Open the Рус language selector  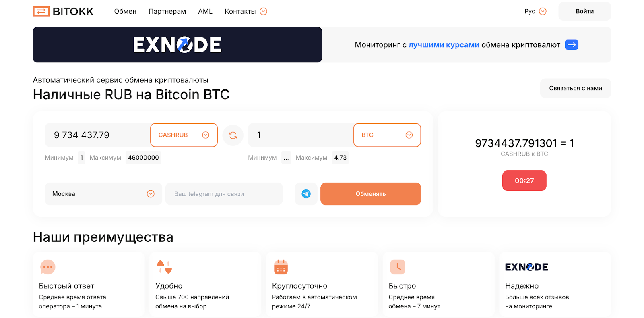click(x=535, y=11)
